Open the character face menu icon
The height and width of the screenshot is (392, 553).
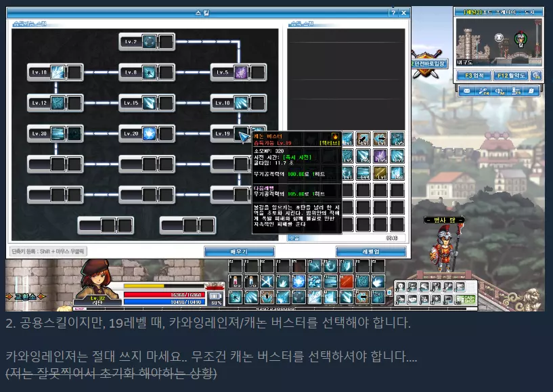point(401,287)
